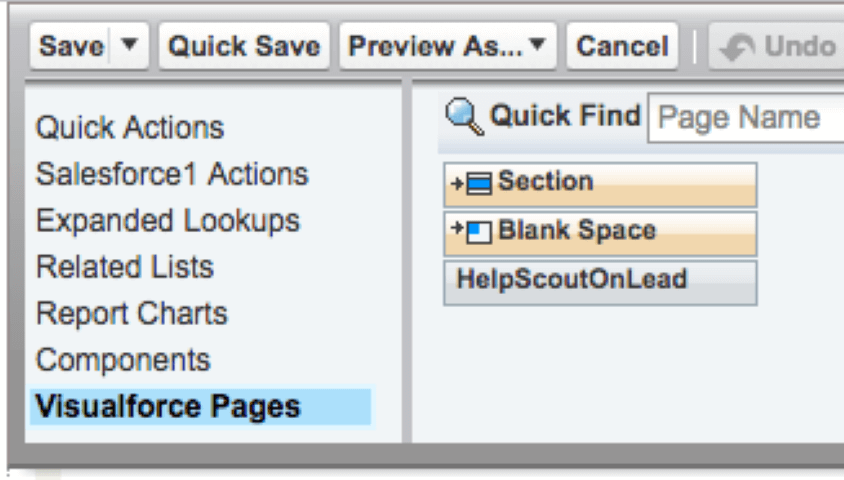Click the Quick Save button
This screenshot has height=480, width=844.
tap(244, 46)
